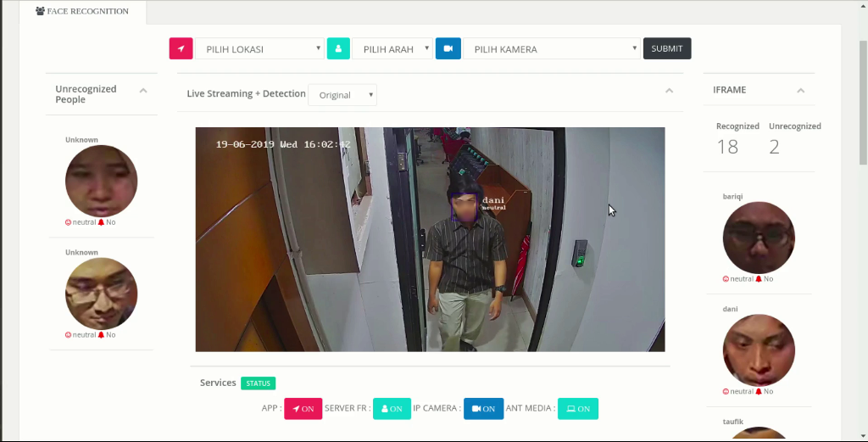The height and width of the screenshot is (442, 868).
Task: Click the green STATUS badge
Action: [x=258, y=383]
